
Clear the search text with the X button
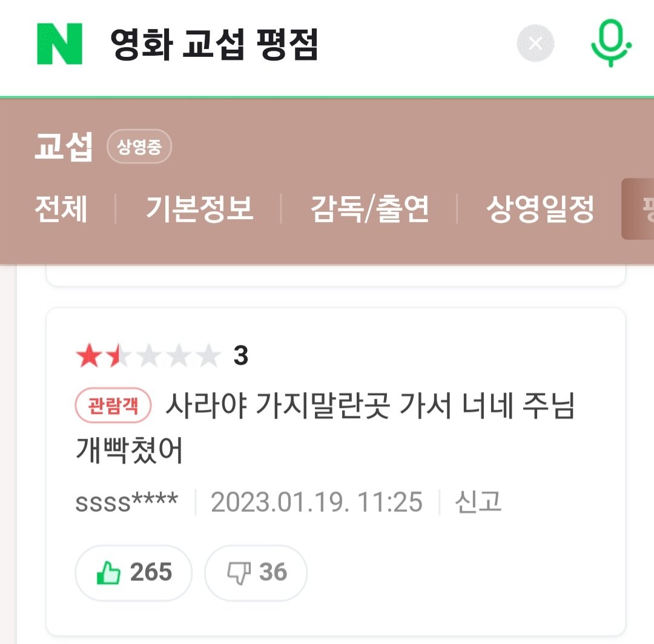click(535, 44)
